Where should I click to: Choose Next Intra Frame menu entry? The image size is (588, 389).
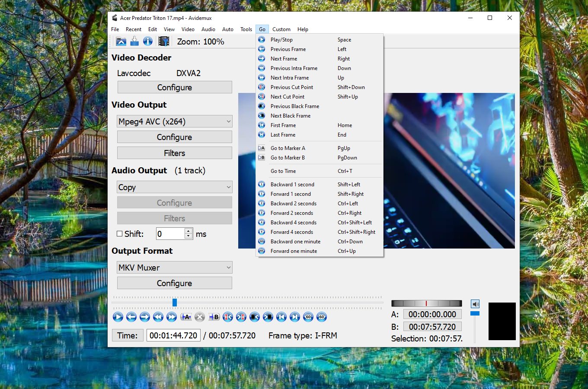[320, 78]
